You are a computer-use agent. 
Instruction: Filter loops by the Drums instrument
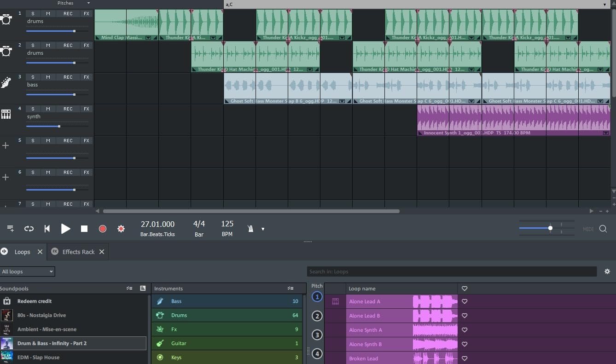click(227, 315)
